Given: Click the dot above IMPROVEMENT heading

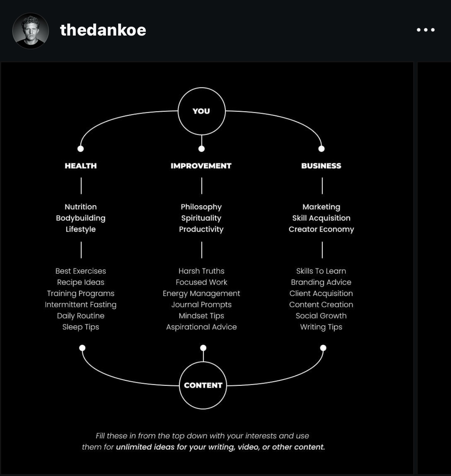Looking at the screenshot, I should [x=202, y=149].
